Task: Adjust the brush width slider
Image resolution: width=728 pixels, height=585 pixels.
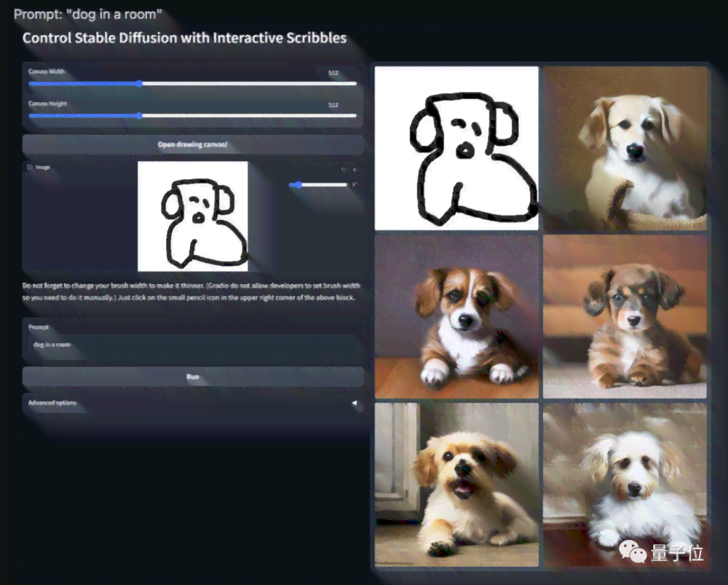Action: (x=318, y=184)
